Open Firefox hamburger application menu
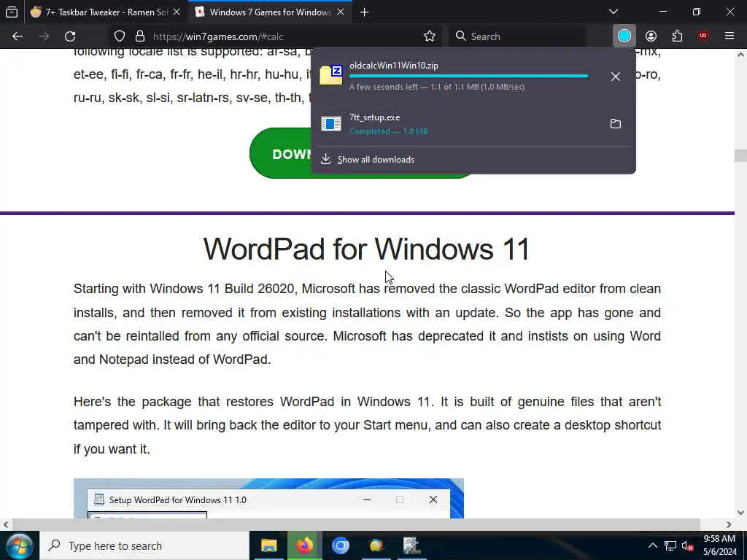Image resolution: width=747 pixels, height=560 pixels. tap(729, 36)
